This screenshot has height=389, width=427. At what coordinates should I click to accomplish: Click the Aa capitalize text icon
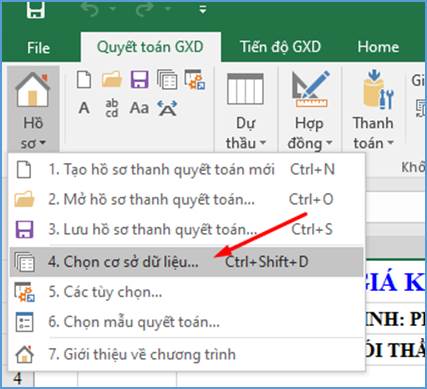tap(139, 108)
